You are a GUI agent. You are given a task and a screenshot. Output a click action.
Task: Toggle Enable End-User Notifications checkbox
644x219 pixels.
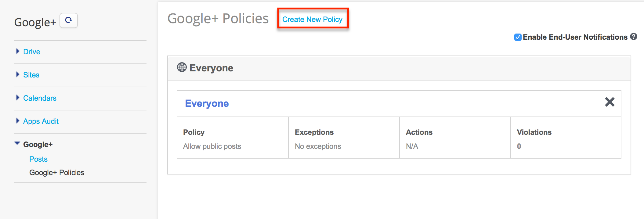[518, 37]
